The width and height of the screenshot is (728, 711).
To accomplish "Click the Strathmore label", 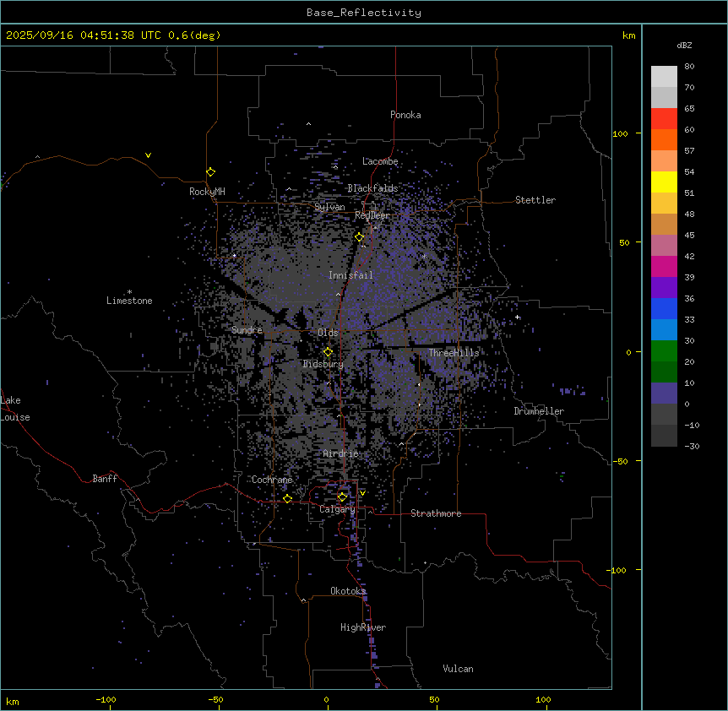I will 436,513.
